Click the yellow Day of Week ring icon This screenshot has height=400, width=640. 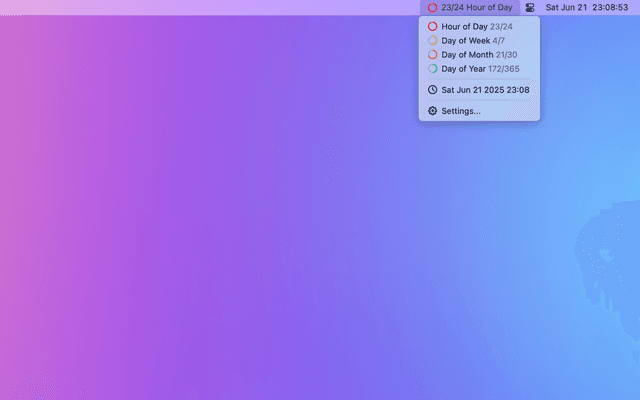point(433,41)
